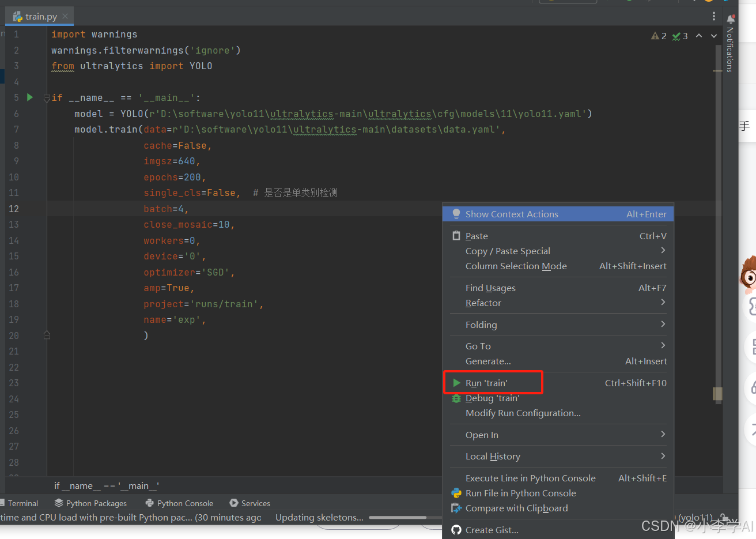Click optimizer='SGD' on line 16
Viewport: 756px width, 539px height.
point(189,272)
